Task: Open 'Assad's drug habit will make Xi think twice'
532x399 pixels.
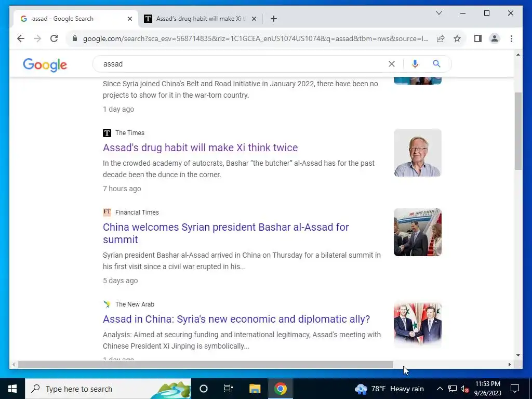Action: tap(200, 148)
